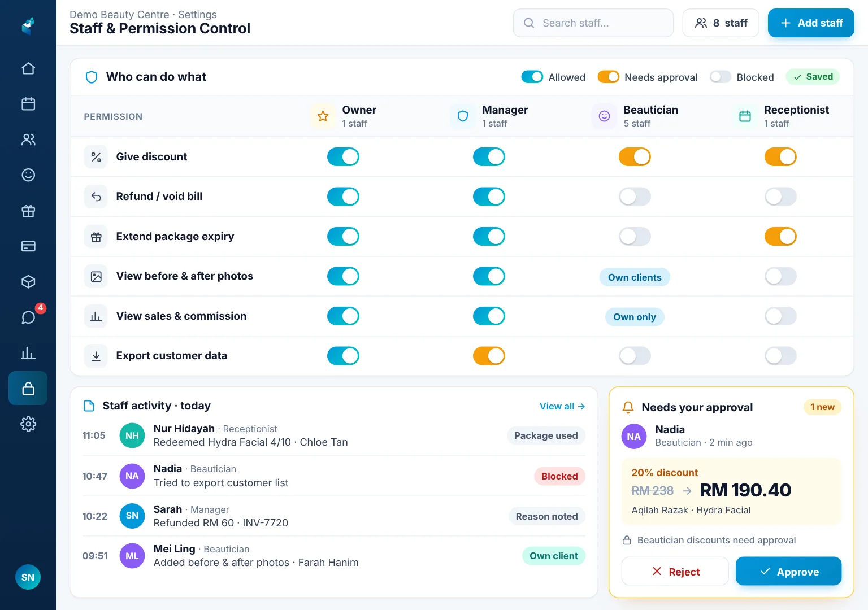Select the lock permissions icon in the sidebar
This screenshot has height=610, width=868.
28,388
